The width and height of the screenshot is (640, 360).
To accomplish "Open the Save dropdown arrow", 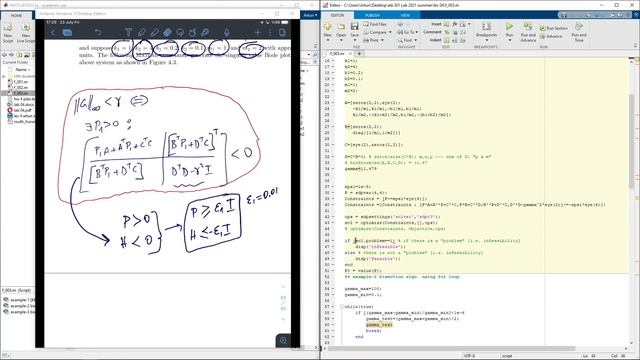I will coord(354,40).
